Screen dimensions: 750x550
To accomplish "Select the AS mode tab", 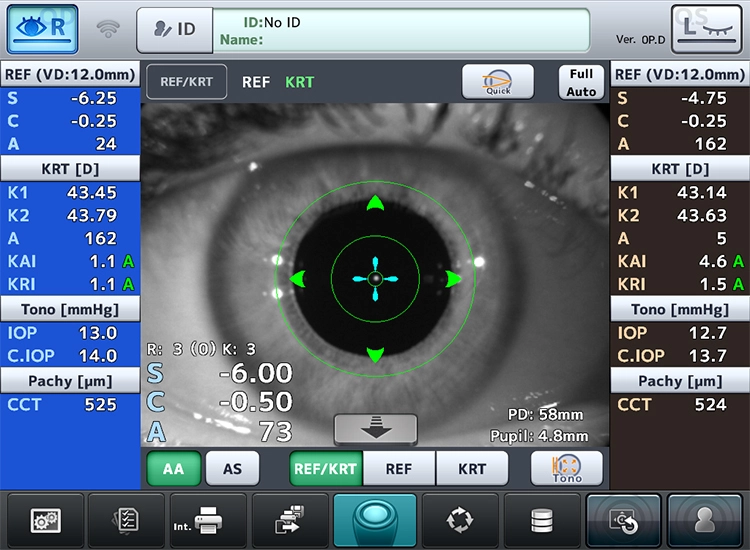I will coord(232,468).
